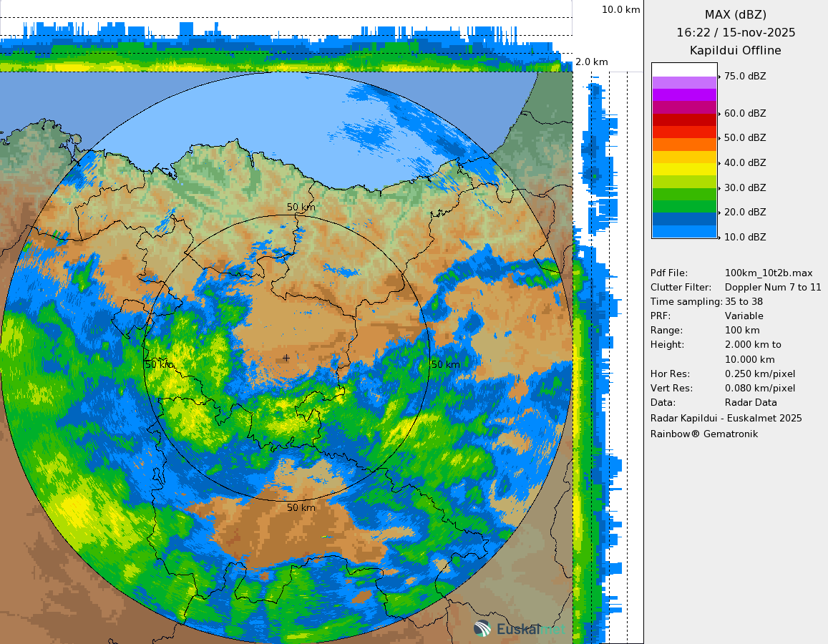Click the 'Rainbow® Gematronik' text

(x=704, y=434)
